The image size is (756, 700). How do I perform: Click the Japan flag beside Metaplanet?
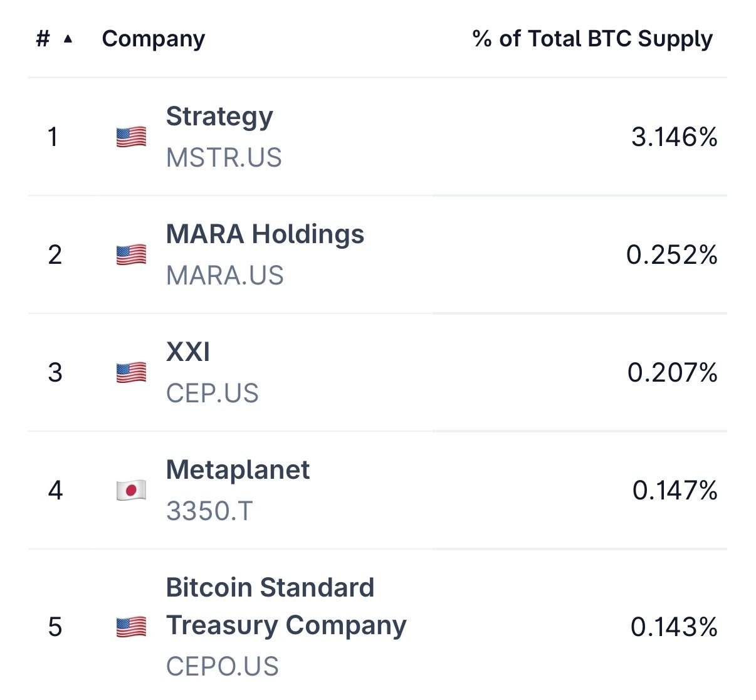click(131, 490)
